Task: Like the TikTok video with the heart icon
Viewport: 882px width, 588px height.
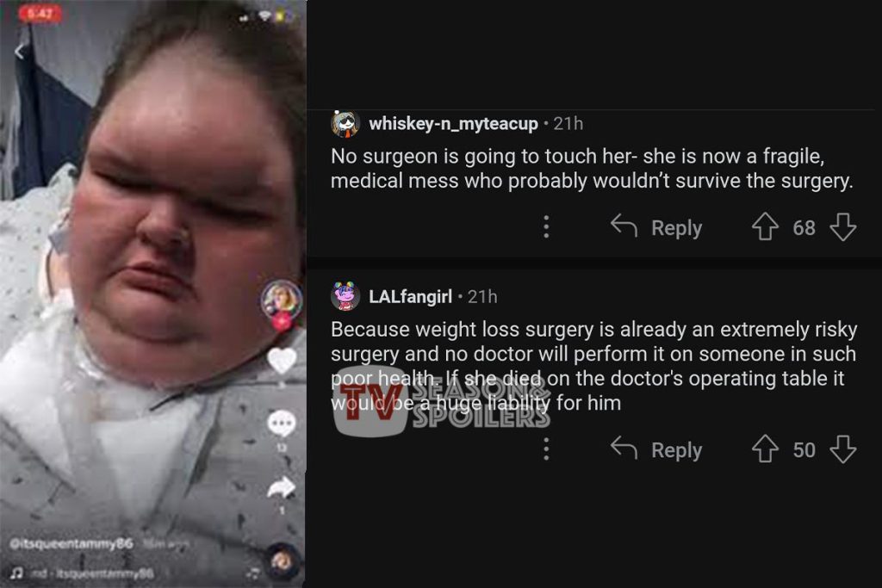Action: click(x=282, y=361)
